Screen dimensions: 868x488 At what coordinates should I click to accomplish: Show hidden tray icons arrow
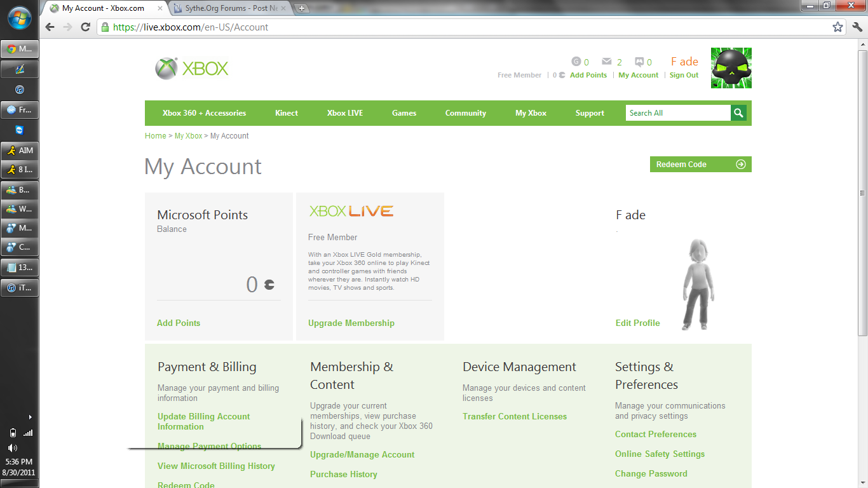point(30,417)
